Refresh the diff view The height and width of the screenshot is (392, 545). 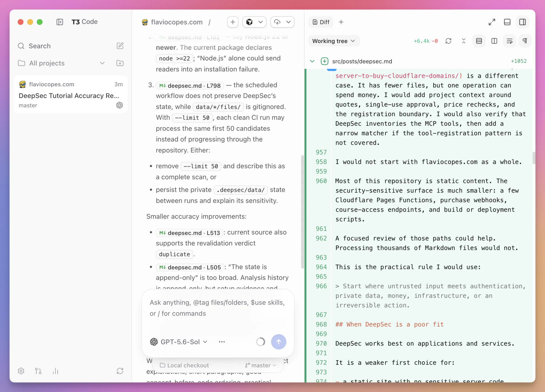point(448,41)
